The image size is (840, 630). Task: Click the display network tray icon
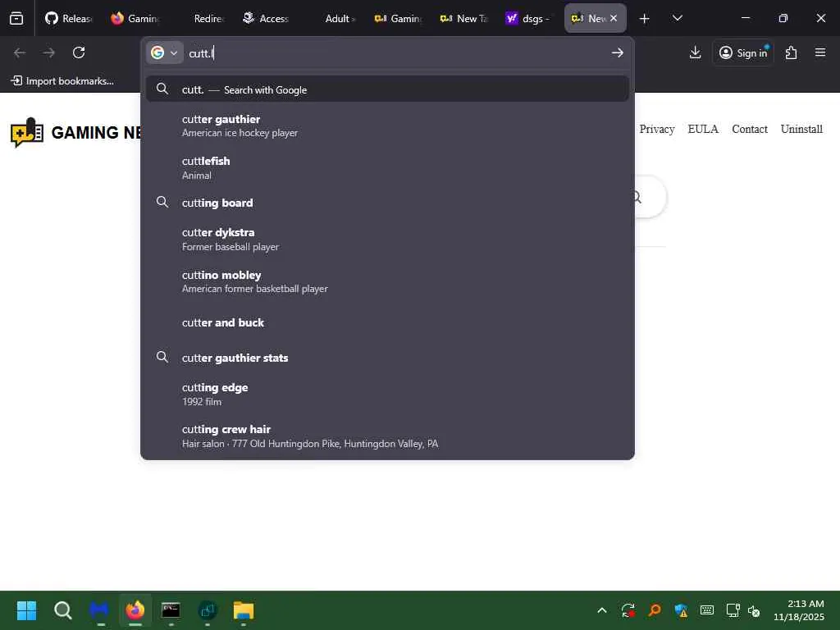coord(733,610)
